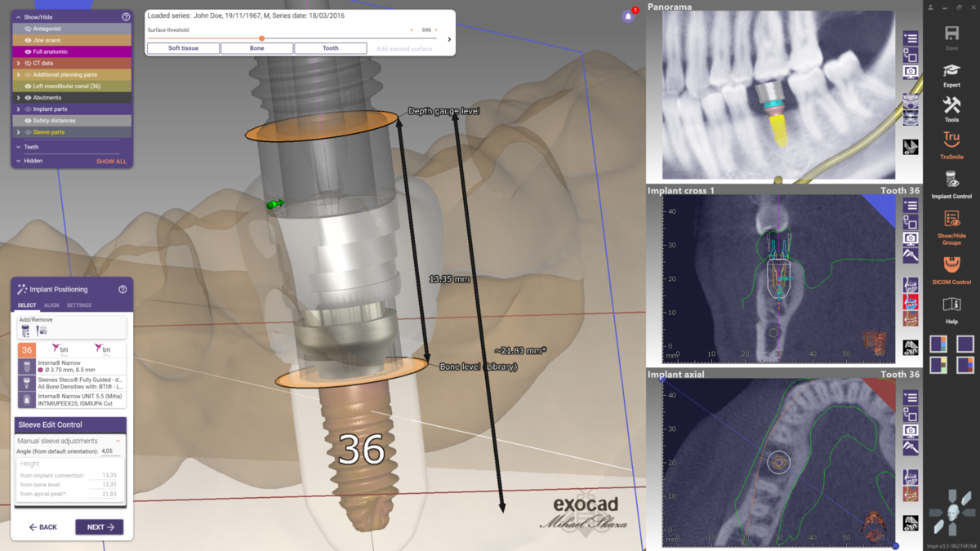Toggle Safety distances visibility
980x551 pixels.
28,121
